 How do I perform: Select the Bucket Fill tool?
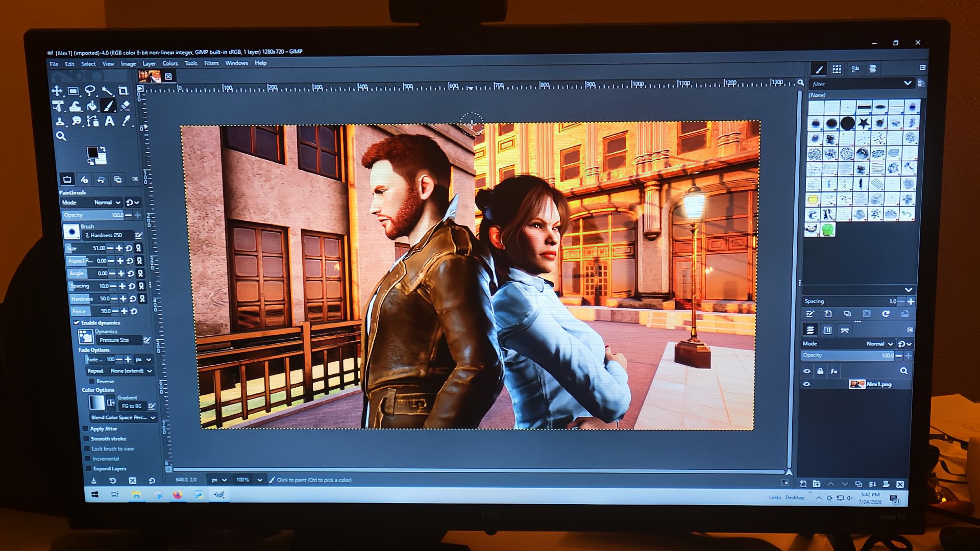(x=92, y=106)
